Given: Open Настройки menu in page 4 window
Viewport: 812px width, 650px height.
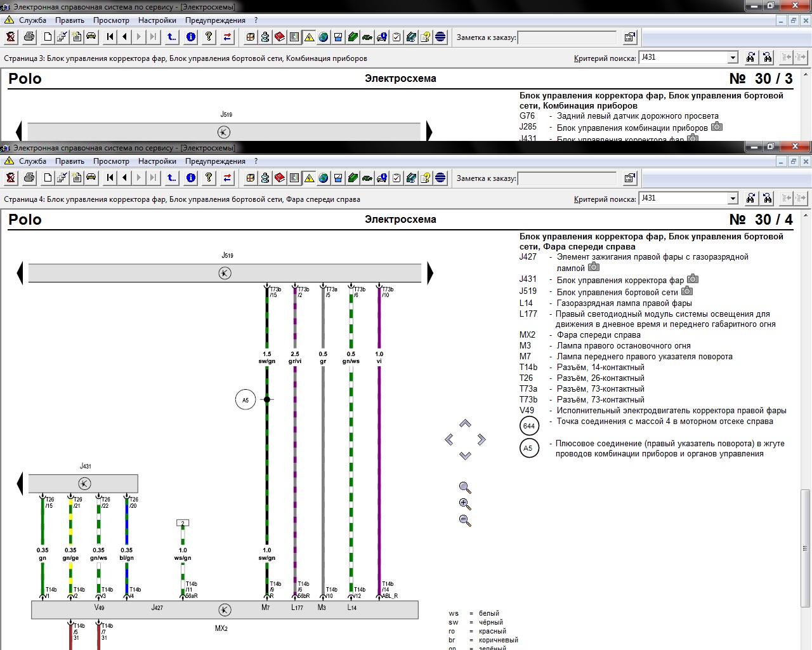Looking at the screenshot, I should pos(157,161).
